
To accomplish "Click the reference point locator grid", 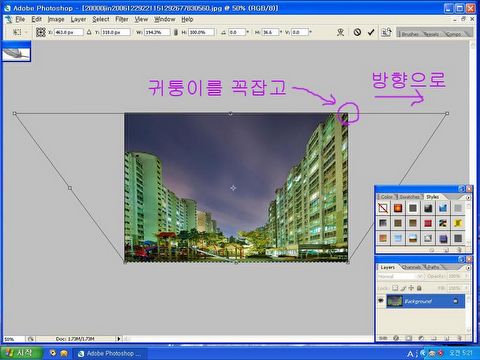I will click(41, 32).
